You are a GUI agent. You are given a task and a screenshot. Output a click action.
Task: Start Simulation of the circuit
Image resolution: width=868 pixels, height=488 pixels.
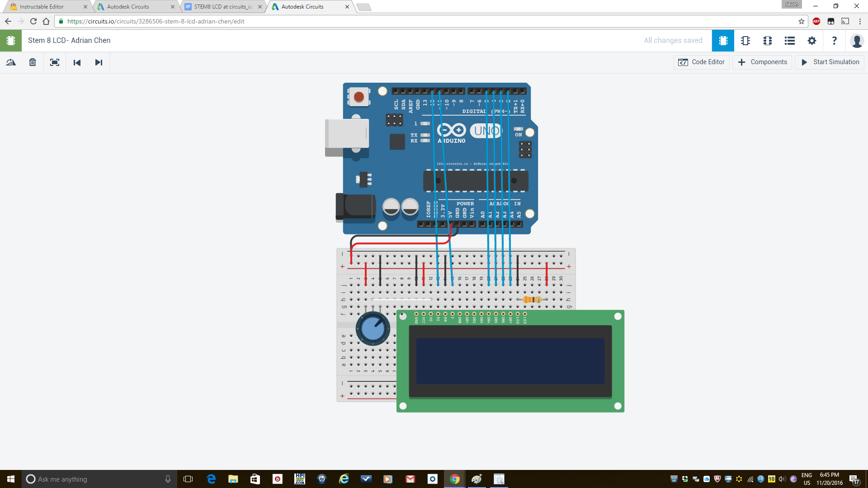coord(830,62)
